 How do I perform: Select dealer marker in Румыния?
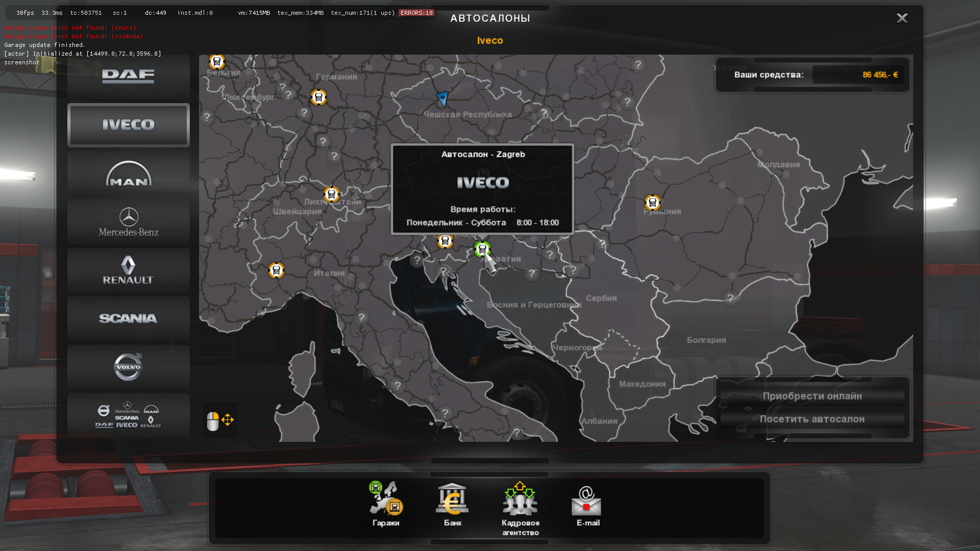(x=652, y=203)
